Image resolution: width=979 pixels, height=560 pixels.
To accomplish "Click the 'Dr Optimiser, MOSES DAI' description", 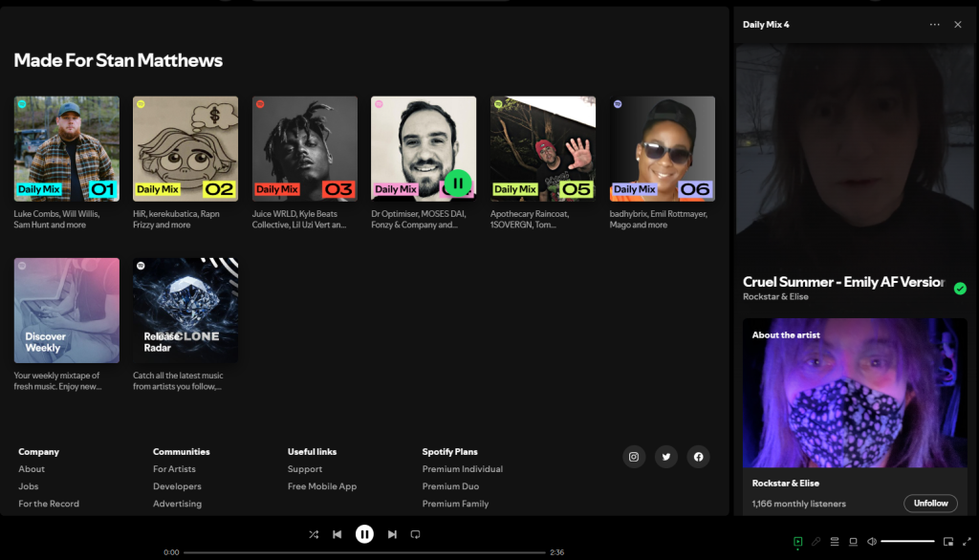I will [x=419, y=219].
